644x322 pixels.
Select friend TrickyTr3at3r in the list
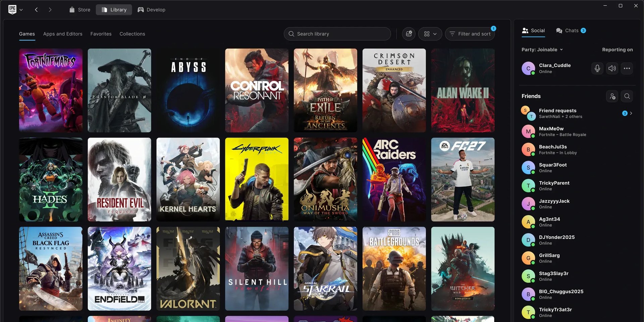tap(577, 313)
